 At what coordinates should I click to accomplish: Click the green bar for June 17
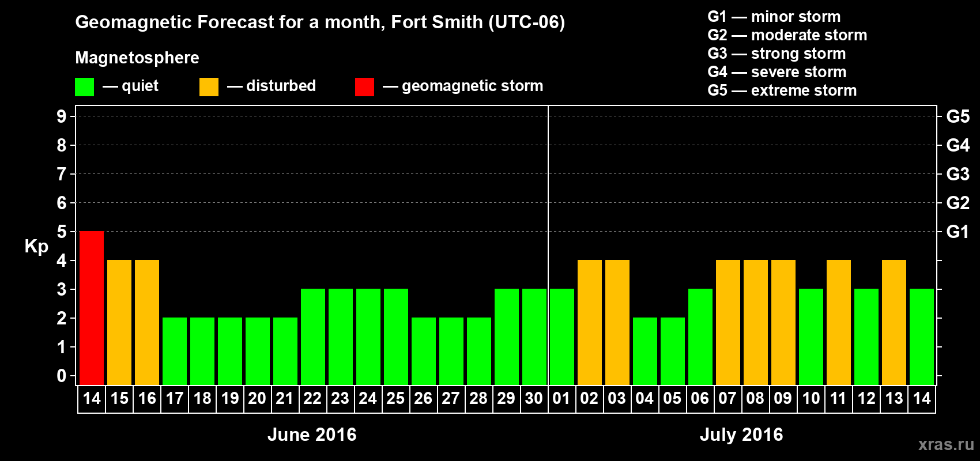pos(175,352)
